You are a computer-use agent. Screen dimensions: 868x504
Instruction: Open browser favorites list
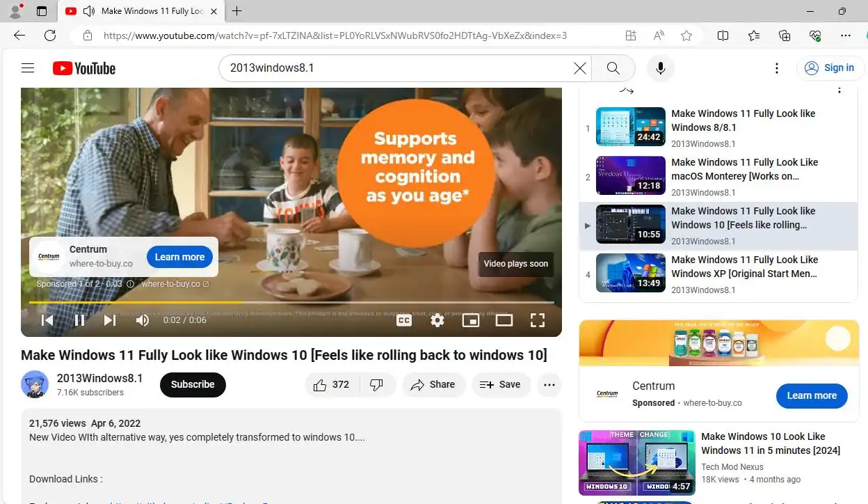[754, 36]
